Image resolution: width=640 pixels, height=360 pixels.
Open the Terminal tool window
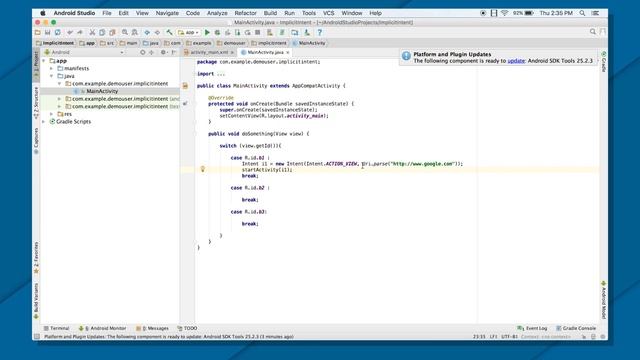pos(57,328)
